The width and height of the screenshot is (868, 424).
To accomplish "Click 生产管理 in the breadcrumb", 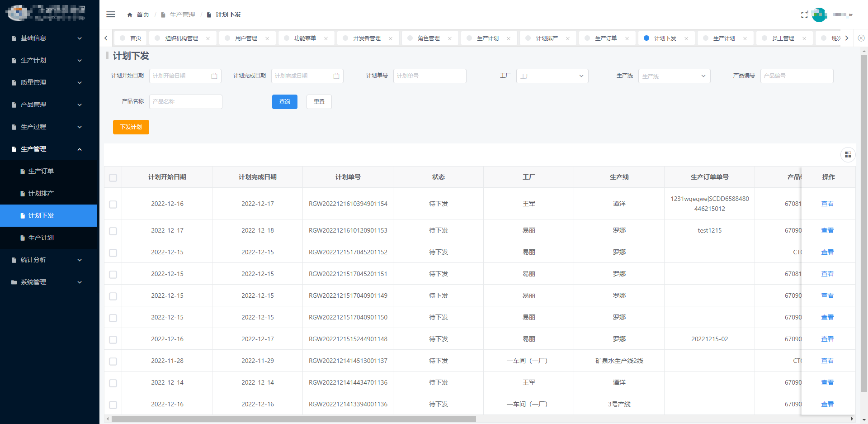I will point(182,15).
